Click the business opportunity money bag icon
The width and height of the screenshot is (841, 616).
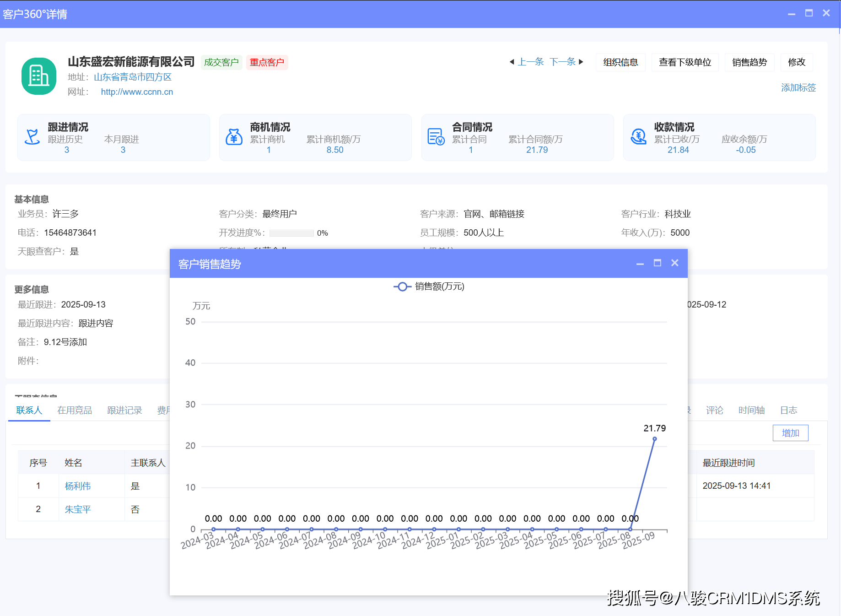tap(234, 137)
